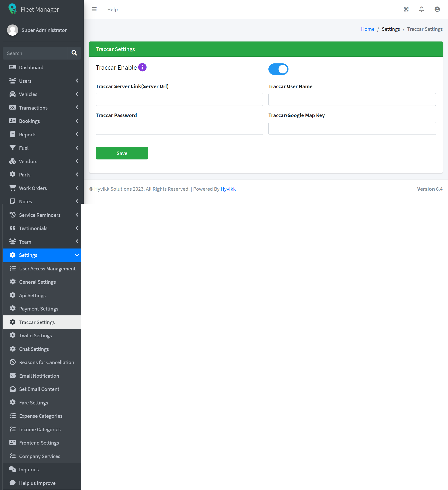Open Fare Settings submenu item

tap(42, 403)
